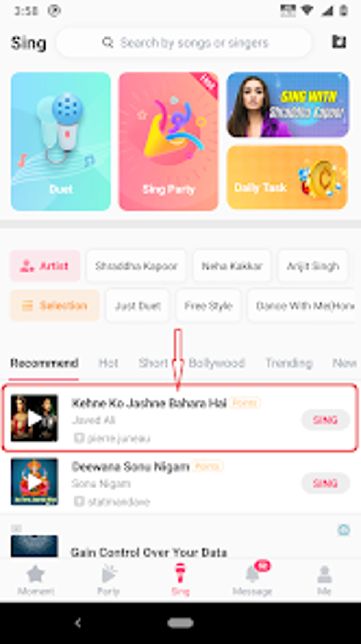The height and width of the screenshot is (644, 361).
Task: Go to Moment star tab
Action: [x=36, y=580]
